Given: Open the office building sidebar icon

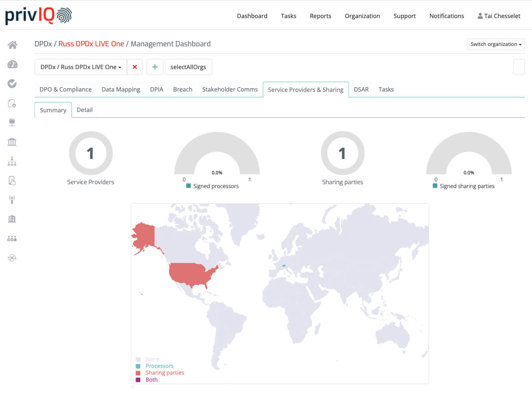Looking at the screenshot, I should pyautogui.click(x=12, y=219).
